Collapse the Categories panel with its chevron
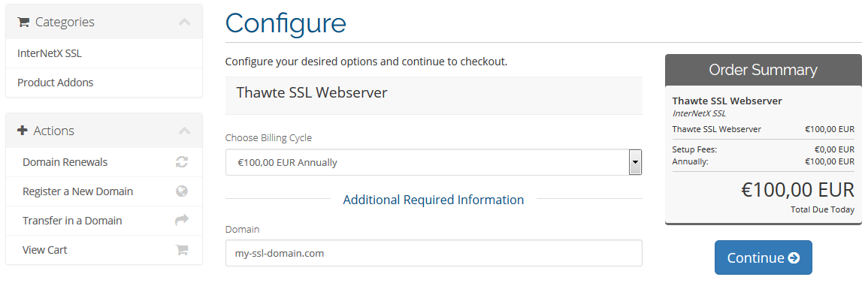868x283 pixels. (x=184, y=22)
